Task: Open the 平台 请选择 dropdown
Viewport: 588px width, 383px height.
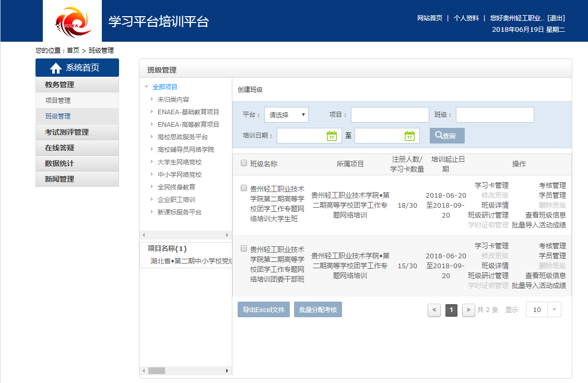Action: (287, 115)
